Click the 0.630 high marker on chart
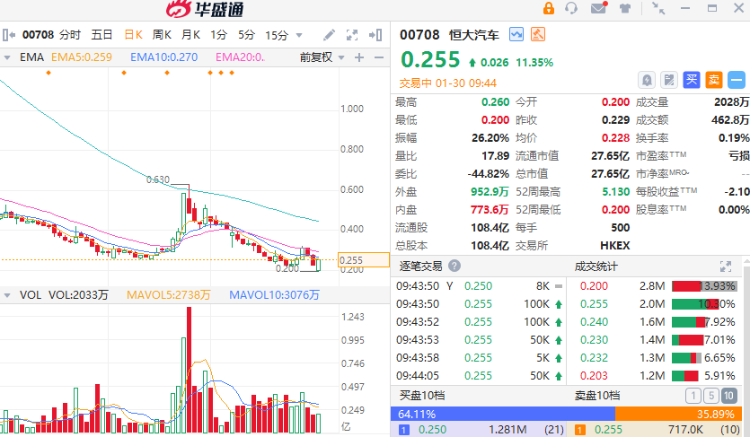 point(158,180)
